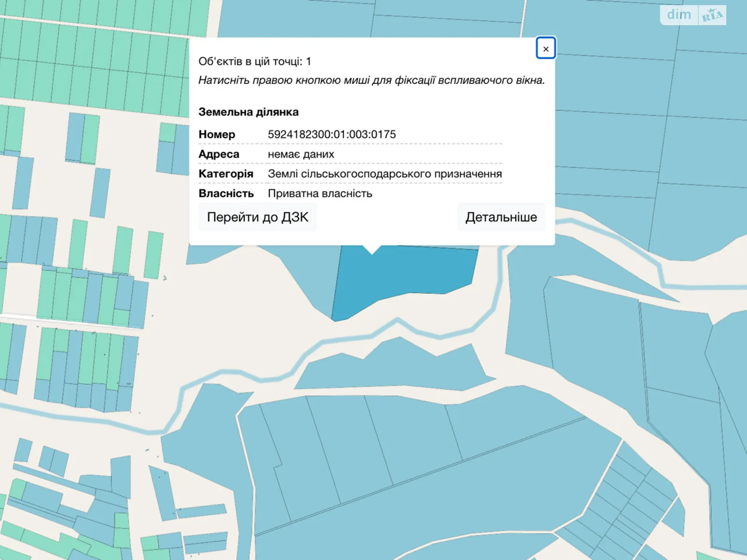
Task: Click the 'Перейти до ДЗК' button
Action: tap(258, 217)
